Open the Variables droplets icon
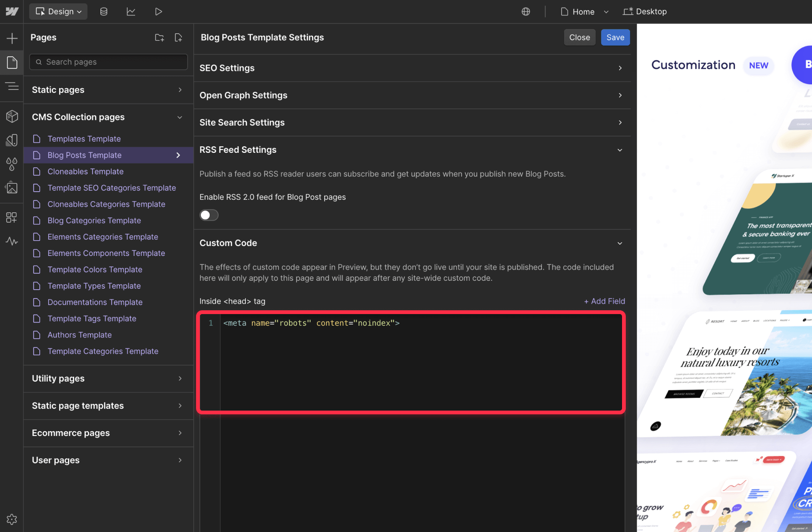The width and height of the screenshot is (812, 532). [x=12, y=164]
